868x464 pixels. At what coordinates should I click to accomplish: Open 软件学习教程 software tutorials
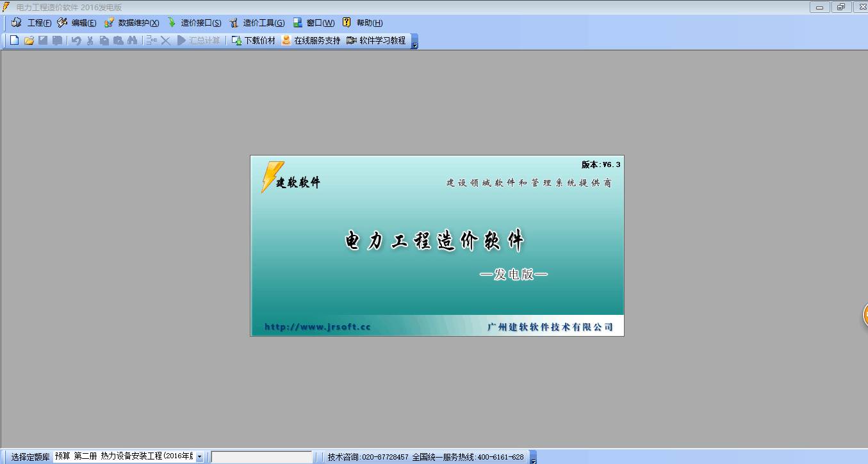pyautogui.click(x=376, y=40)
